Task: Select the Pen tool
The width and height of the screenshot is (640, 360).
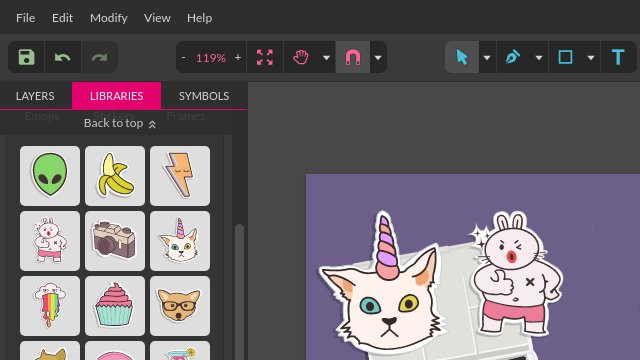Action: [x=513, y=57]
